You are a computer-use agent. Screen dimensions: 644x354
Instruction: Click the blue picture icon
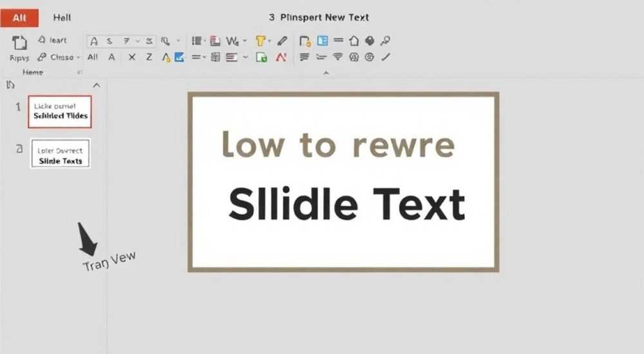tap(179, 57)
